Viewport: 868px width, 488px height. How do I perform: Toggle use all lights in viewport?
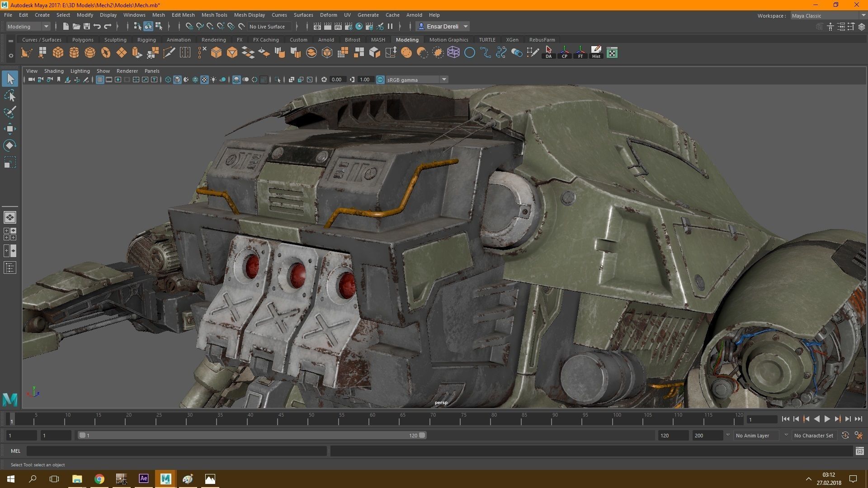point(213,80)
